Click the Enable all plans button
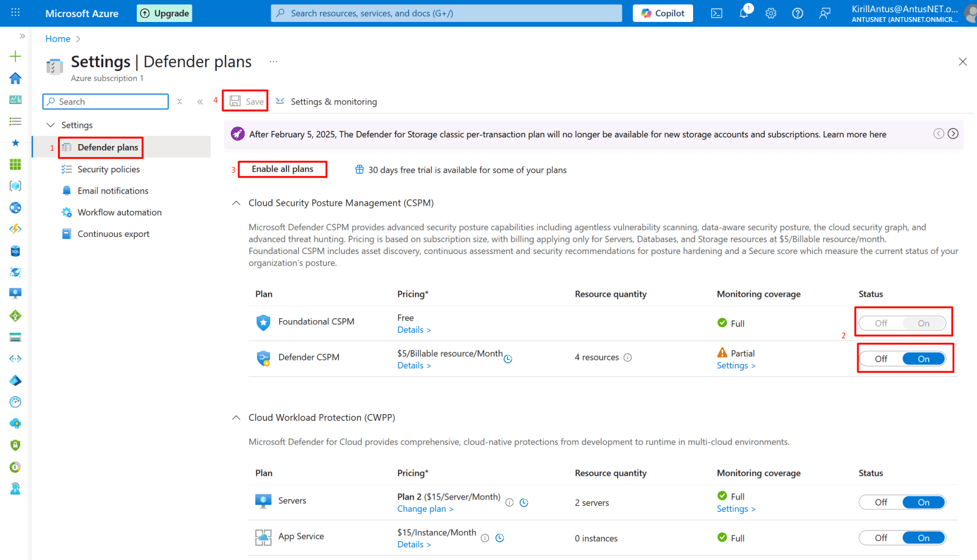The image size is (977, 560). pyautogui.click(x=282, y=169)
